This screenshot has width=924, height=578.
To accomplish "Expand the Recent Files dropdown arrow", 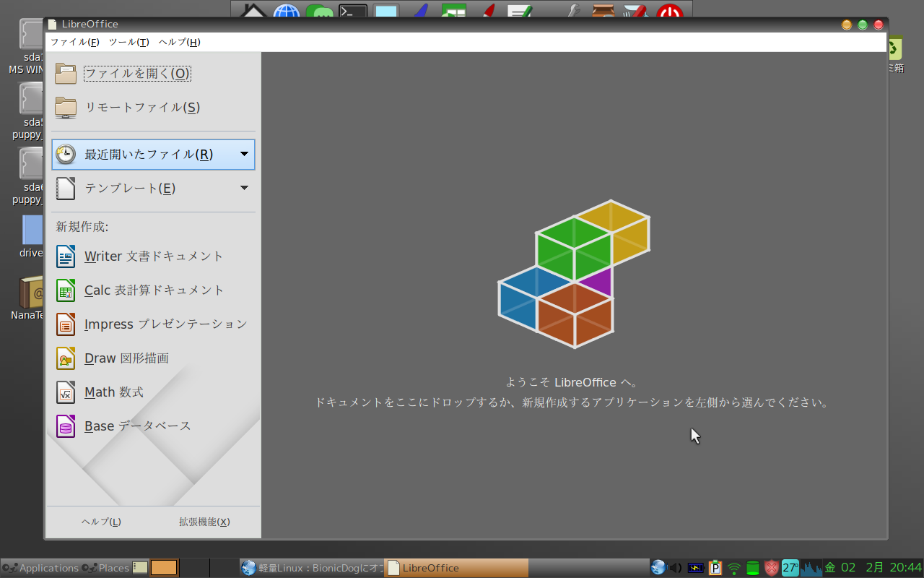I will click(244, 154).
